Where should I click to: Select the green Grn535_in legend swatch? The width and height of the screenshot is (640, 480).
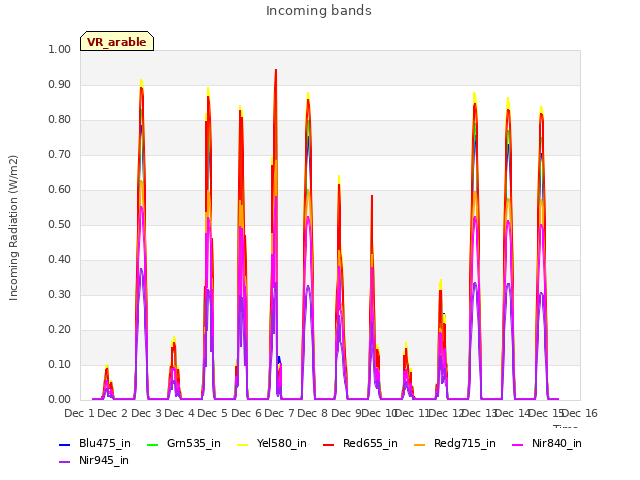tap(152, 444)
